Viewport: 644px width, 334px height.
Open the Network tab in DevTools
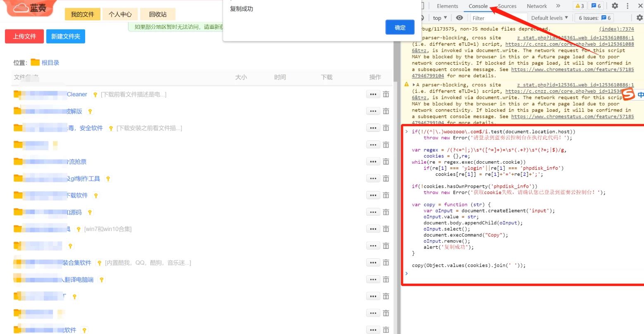pyautogui.click(x=537, y=6)
